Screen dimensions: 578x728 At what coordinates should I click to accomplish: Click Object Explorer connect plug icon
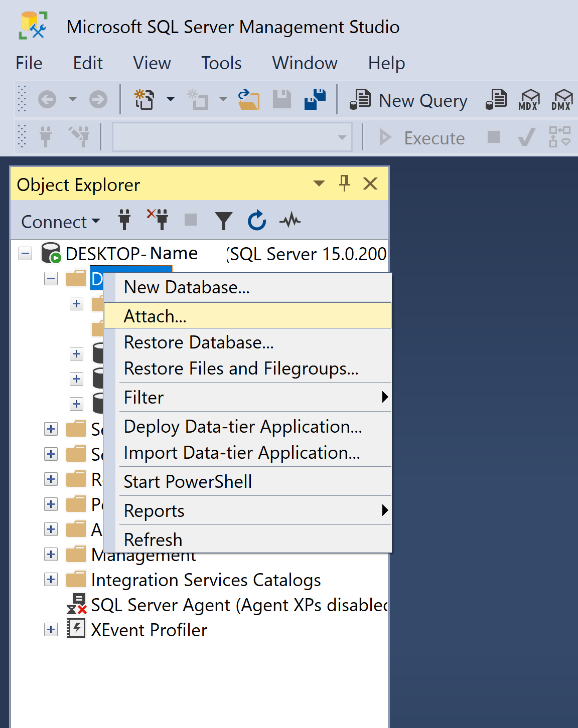(124, 220)
